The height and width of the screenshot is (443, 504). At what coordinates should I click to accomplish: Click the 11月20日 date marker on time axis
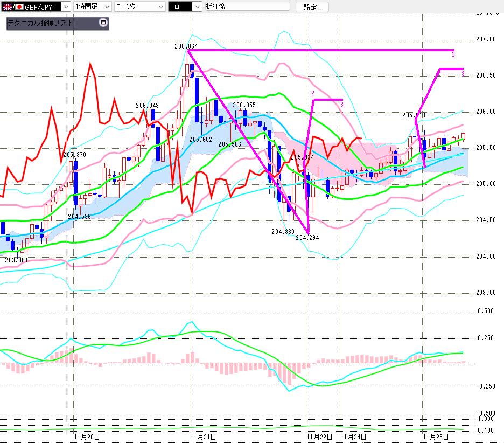click(87, 436)
